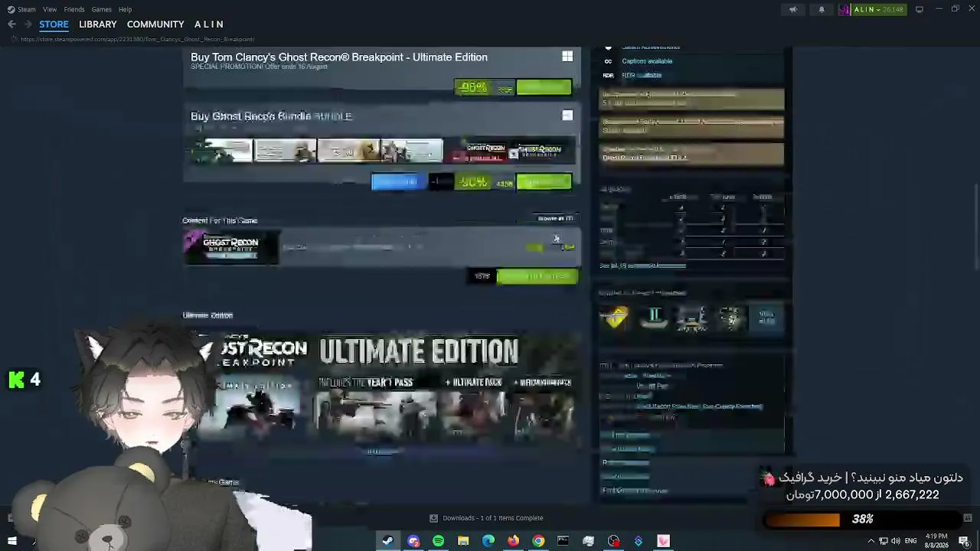980x551 pixels.
Task: Open the Ultimate Edition banner image
Action: click(381, 387)
